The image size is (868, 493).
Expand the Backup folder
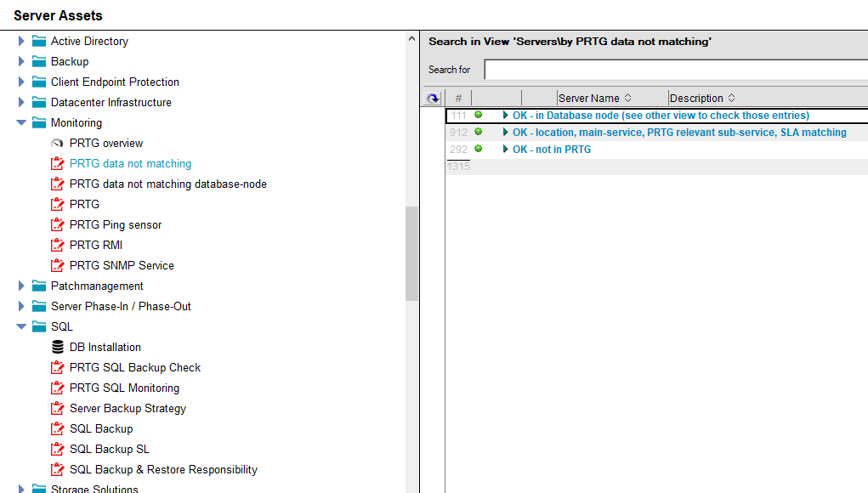(22, 61)
